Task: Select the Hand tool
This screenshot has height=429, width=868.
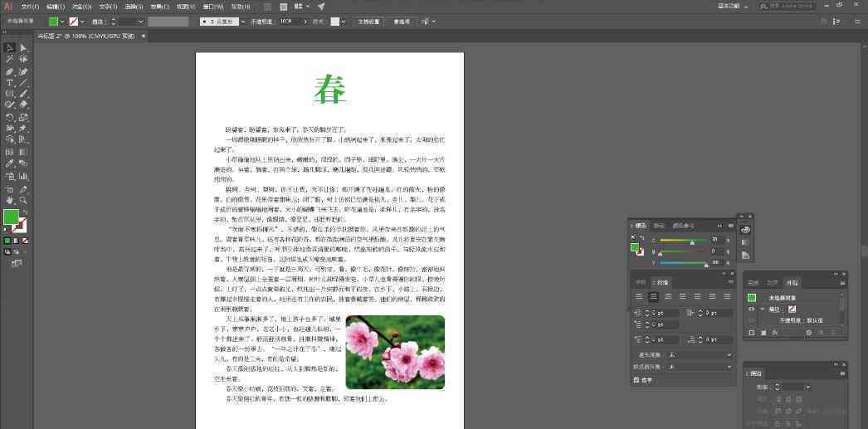Action: (x=9, y=200)
